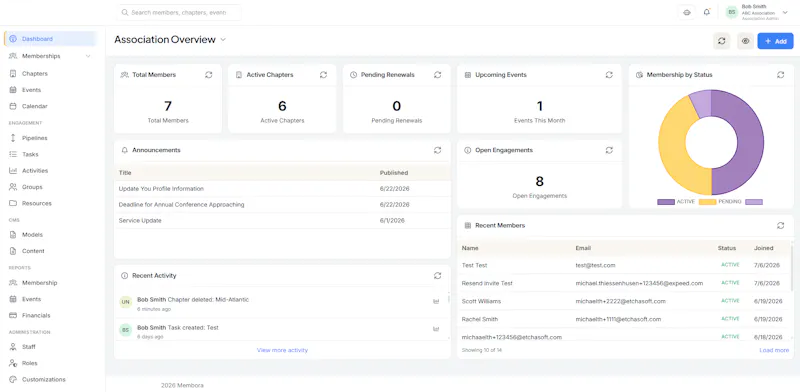This screenshot has width=800, height=392.
Task: Refresh the Total Members card
Action: [x=209, y=75]
